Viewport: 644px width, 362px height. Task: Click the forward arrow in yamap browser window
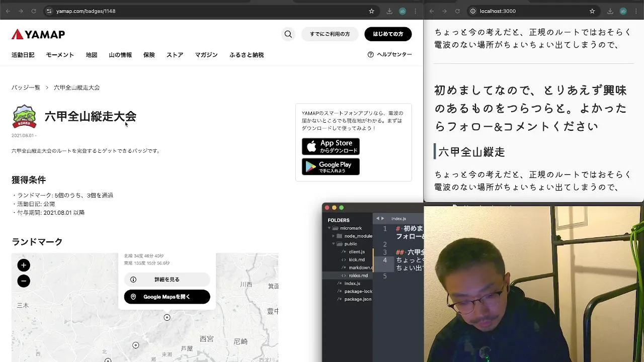point(21,11)
